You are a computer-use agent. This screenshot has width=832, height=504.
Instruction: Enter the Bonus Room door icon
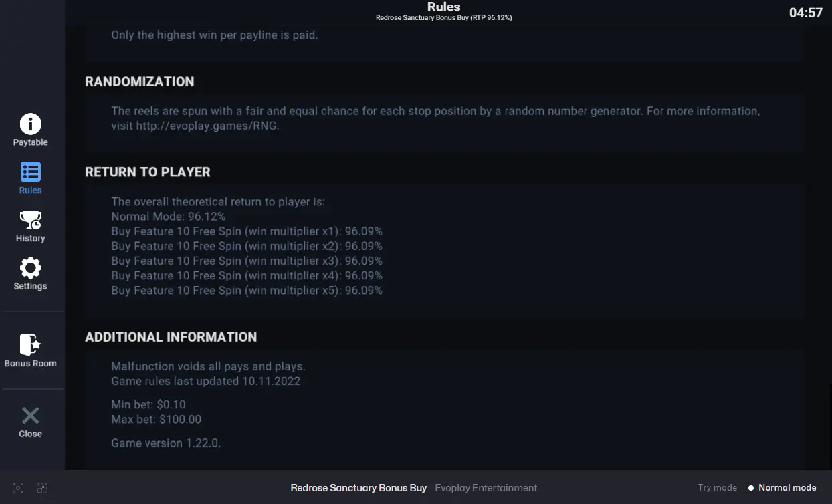coord(30,345)
